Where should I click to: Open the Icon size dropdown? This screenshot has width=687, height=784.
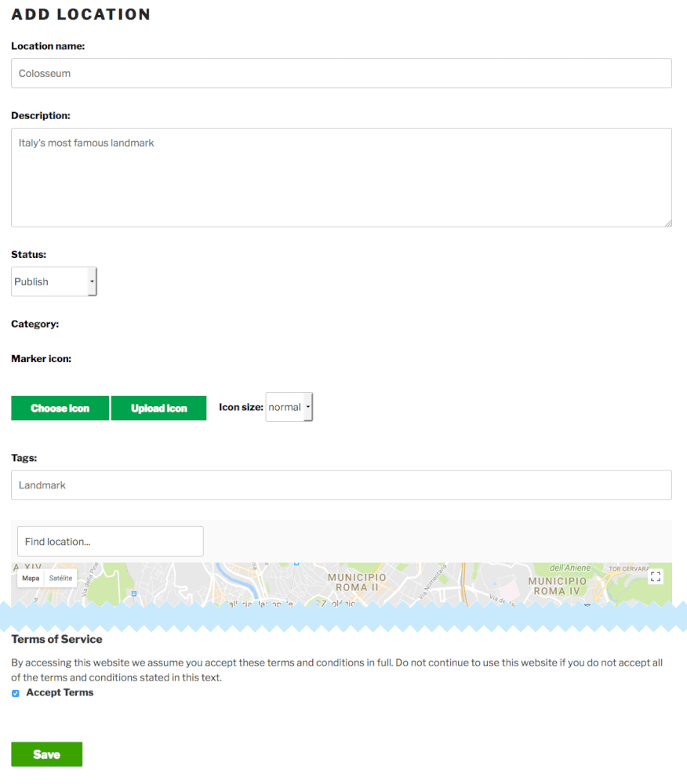(289, 407)
